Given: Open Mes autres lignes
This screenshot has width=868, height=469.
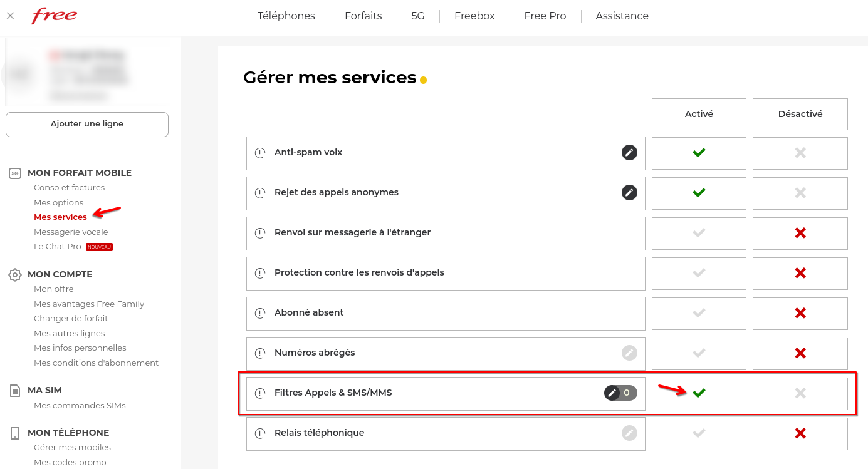Looking at the screenshot, I should point(70,334).
